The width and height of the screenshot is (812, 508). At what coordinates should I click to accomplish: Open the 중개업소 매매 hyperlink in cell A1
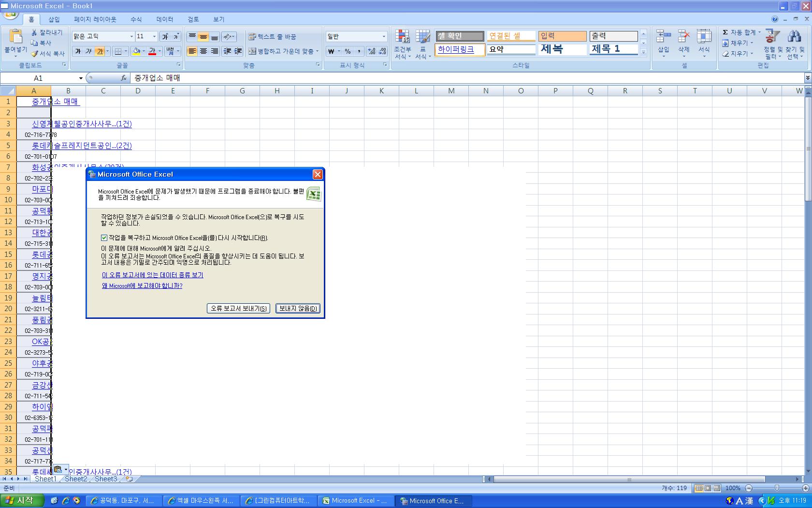56,102
